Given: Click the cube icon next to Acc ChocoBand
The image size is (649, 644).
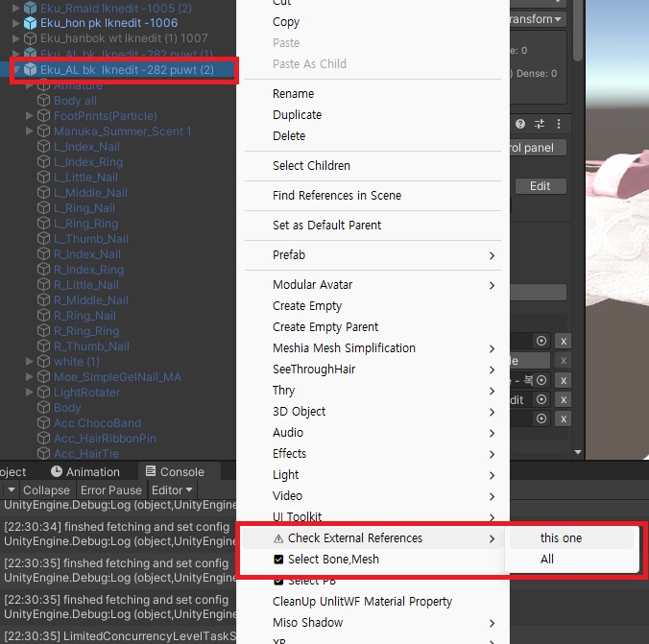Looking at the screenshot, I should click(43, 422).
